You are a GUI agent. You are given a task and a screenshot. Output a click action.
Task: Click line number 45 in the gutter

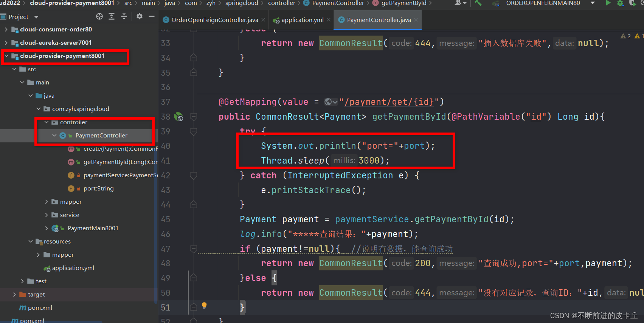[166, 219]
